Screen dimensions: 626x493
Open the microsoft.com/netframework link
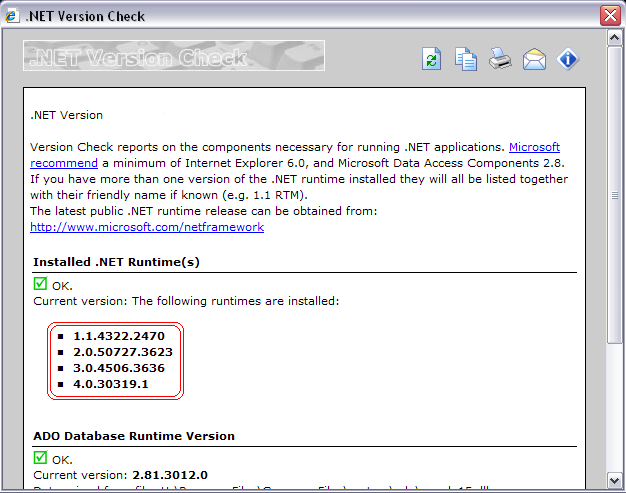[x=147, y=227]
